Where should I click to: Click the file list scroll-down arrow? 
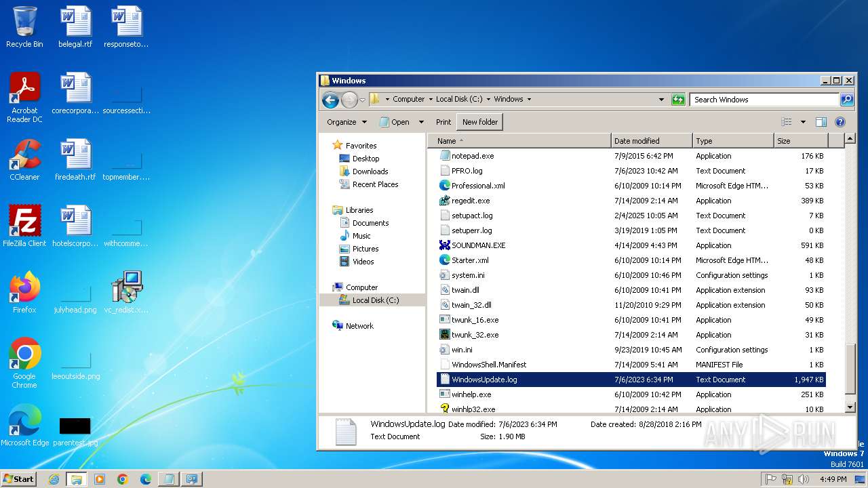point(850,407)
